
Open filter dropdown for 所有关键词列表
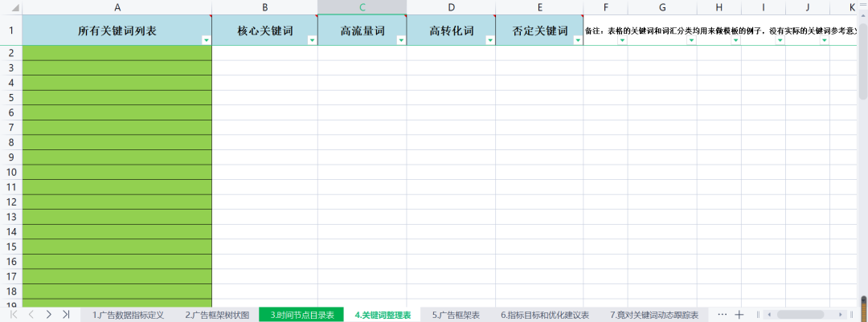tap(207, 40)
